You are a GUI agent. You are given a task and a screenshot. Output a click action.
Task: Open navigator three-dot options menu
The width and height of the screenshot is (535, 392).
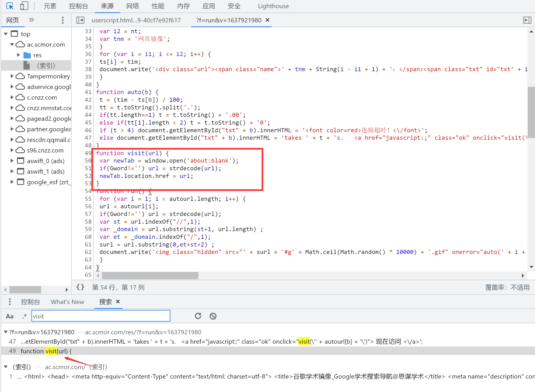(63, 20)
